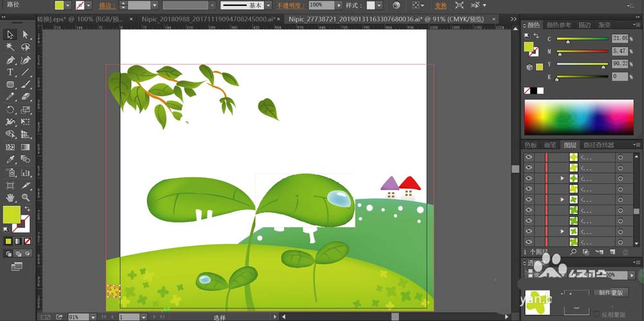Select the Paintbrush tool
644x321 pixels.
[26, 84]
